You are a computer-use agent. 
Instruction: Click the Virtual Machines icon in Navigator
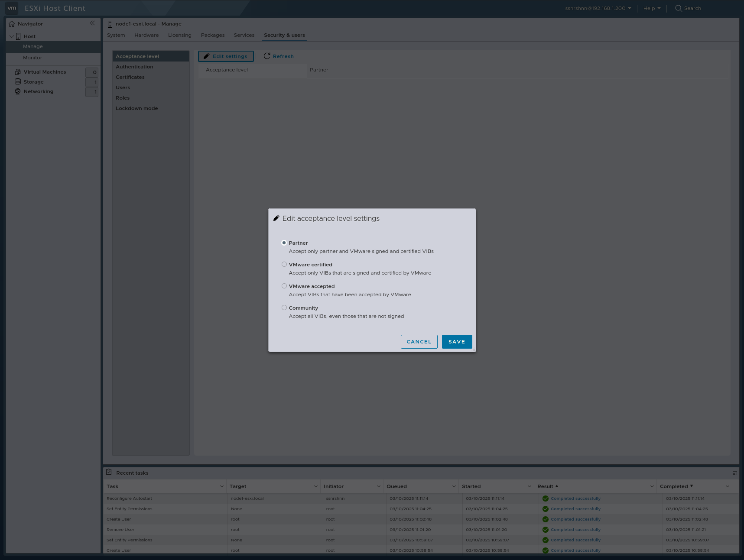click(x=17, y=71)
